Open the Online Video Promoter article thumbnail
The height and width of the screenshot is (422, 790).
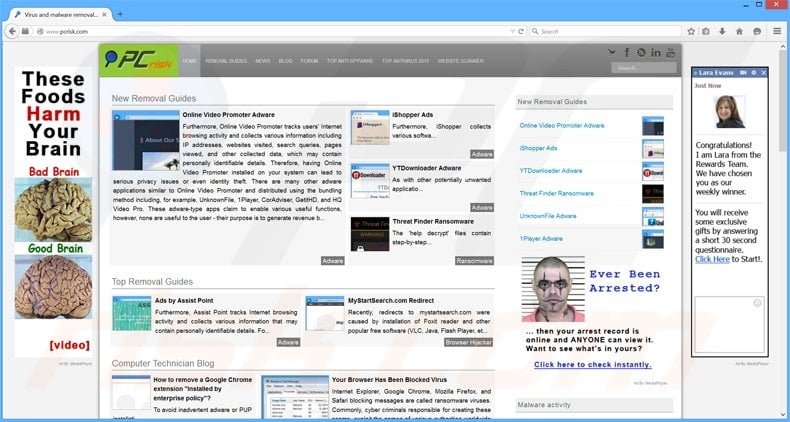tap(146, 140)
